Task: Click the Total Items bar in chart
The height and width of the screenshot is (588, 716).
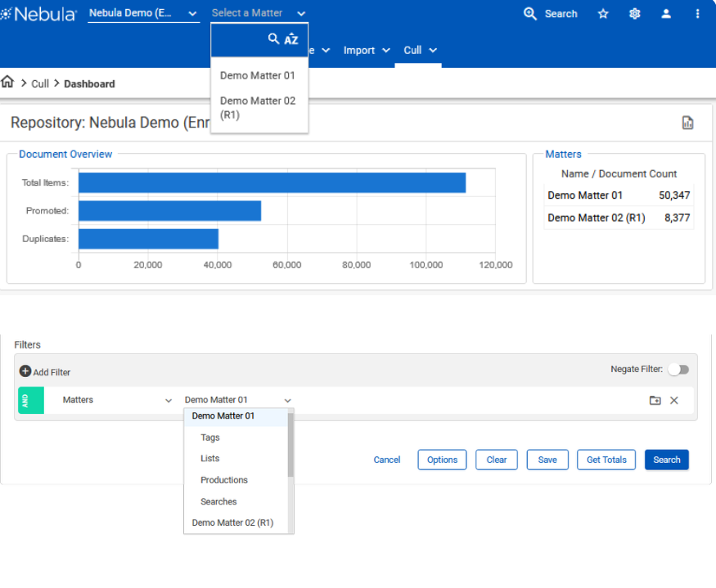Action: [272, 183]
